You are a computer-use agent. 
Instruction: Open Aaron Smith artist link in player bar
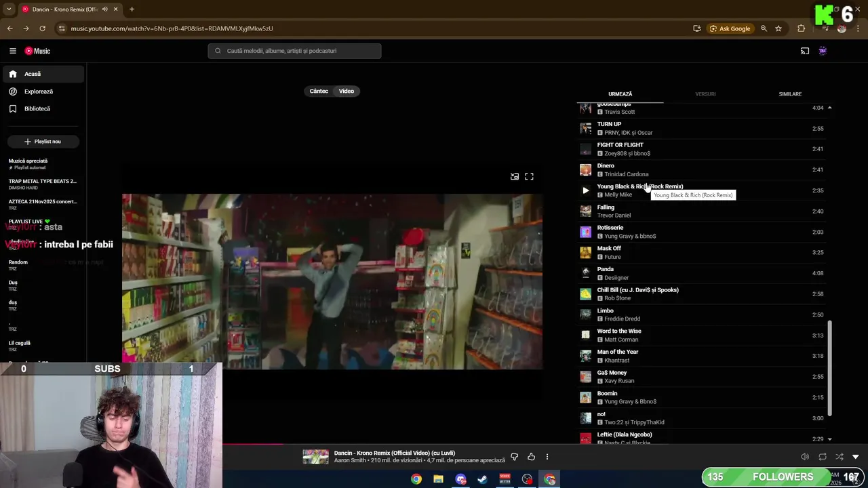pos(350,461)
